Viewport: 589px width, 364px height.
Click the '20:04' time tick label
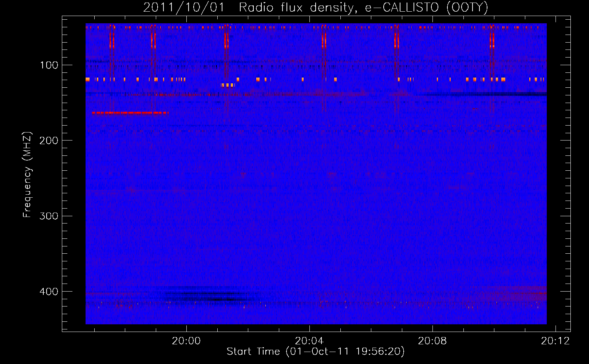click(309, 341)
